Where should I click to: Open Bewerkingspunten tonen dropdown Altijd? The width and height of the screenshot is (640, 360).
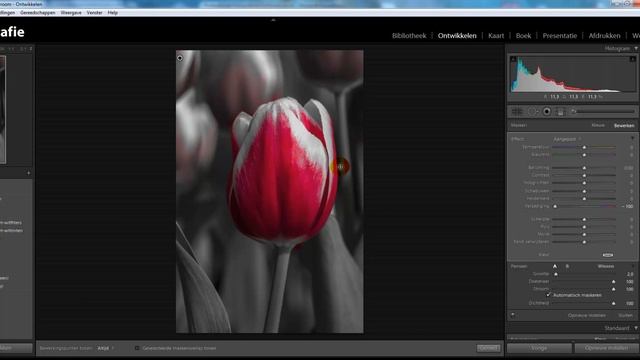tap(105, 348)
